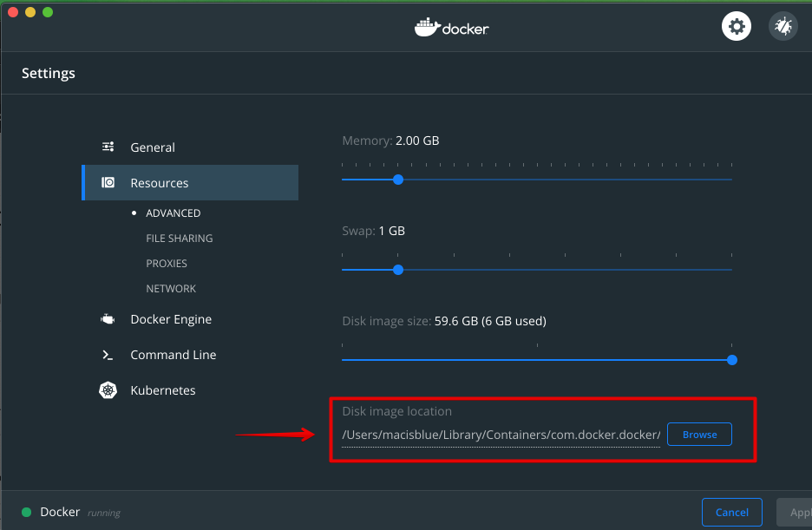Image resolution: width=812 pixels, height=530 pixels.
Task: Minimize the window with yellow button
Action: (30, 12)
